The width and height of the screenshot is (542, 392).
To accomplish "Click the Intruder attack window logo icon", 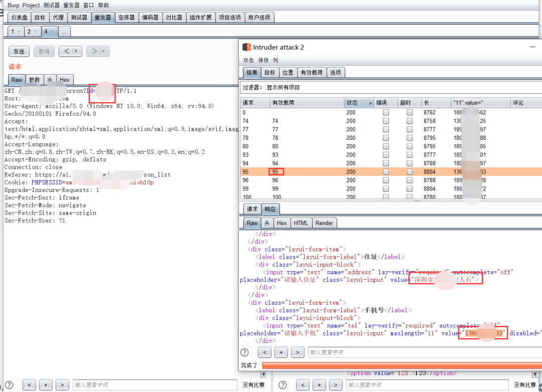I will [x=246, y=47].
